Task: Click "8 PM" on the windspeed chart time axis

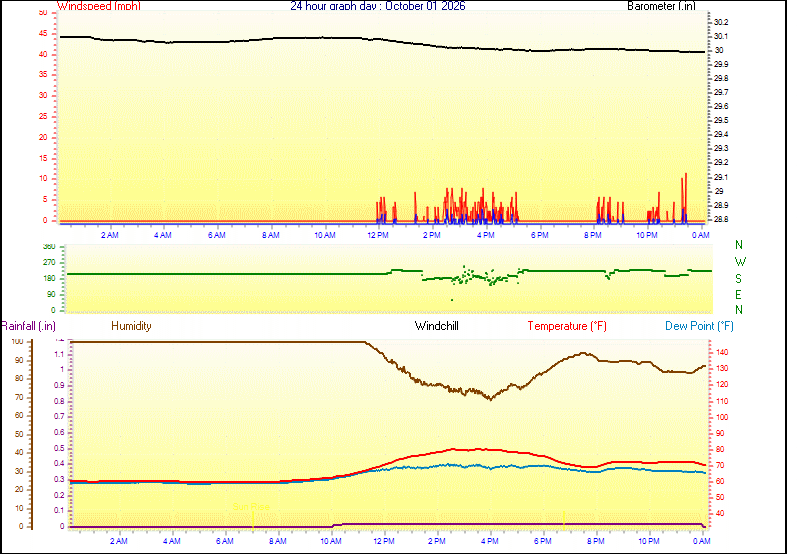Action: click(593, 235)
